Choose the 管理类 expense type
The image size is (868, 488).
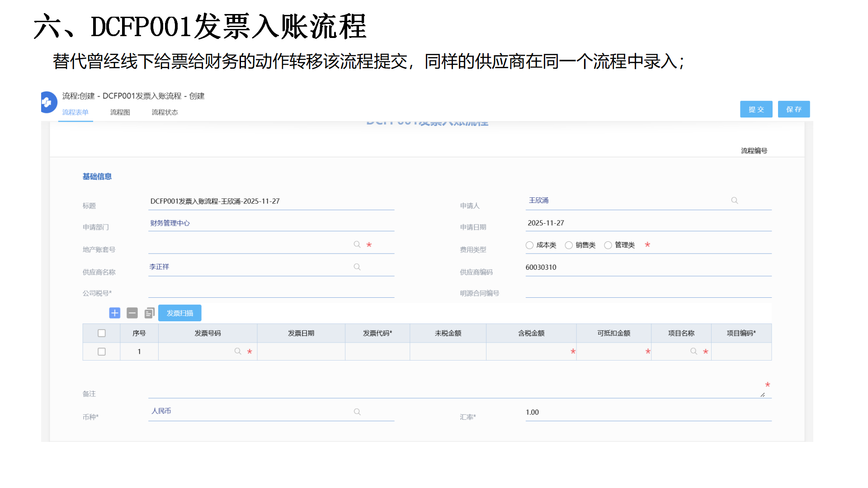click(x=608, y=245)
